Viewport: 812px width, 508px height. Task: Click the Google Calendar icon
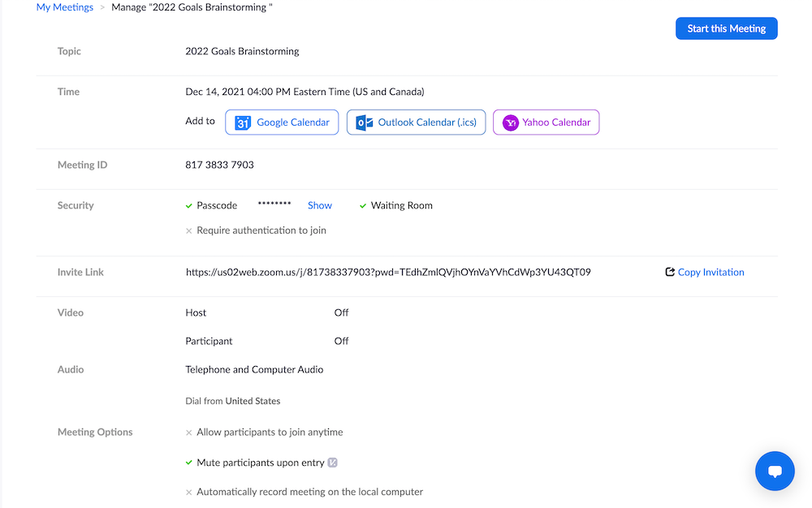pyautogui.click(x=243, y=123)
